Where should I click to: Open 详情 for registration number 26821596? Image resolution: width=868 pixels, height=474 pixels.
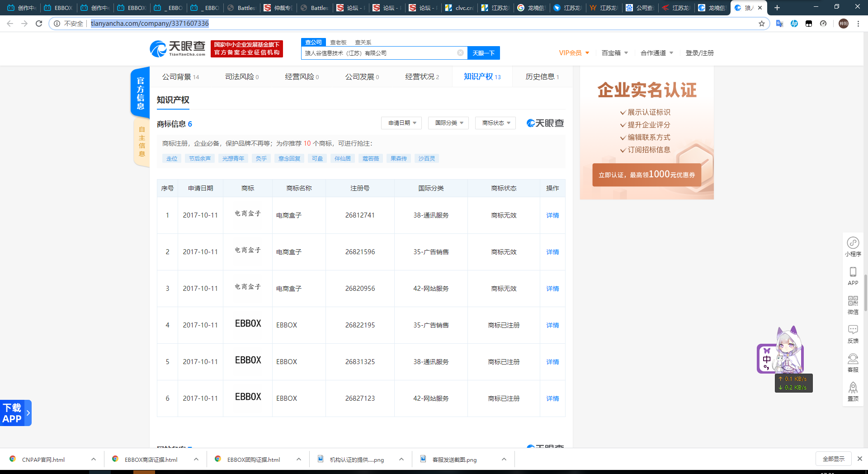coord(552,252)
